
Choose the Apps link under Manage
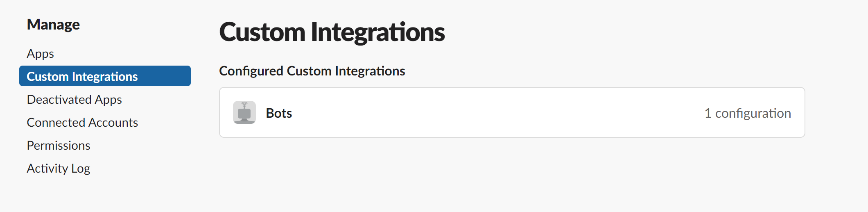[40, 54]
